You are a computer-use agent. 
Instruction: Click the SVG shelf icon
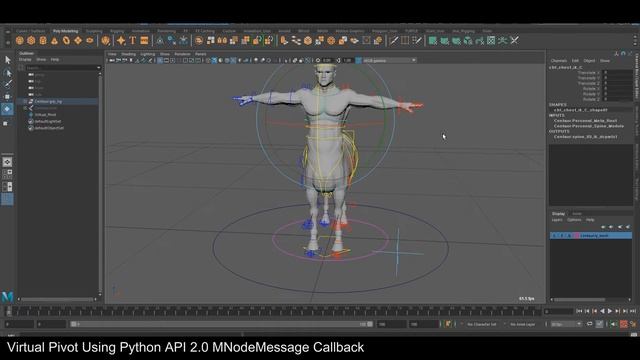tap(144, 40)
